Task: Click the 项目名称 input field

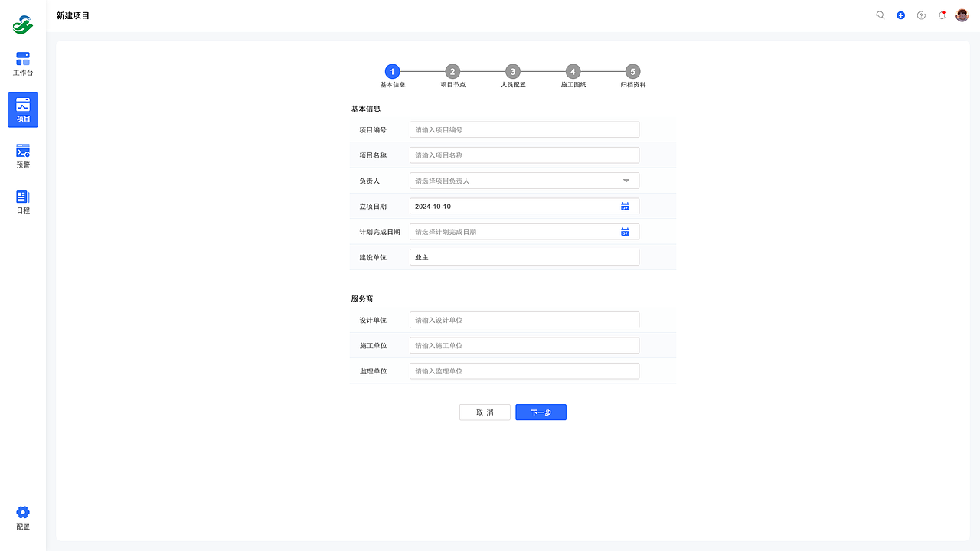Action: (x=524, y=155)
